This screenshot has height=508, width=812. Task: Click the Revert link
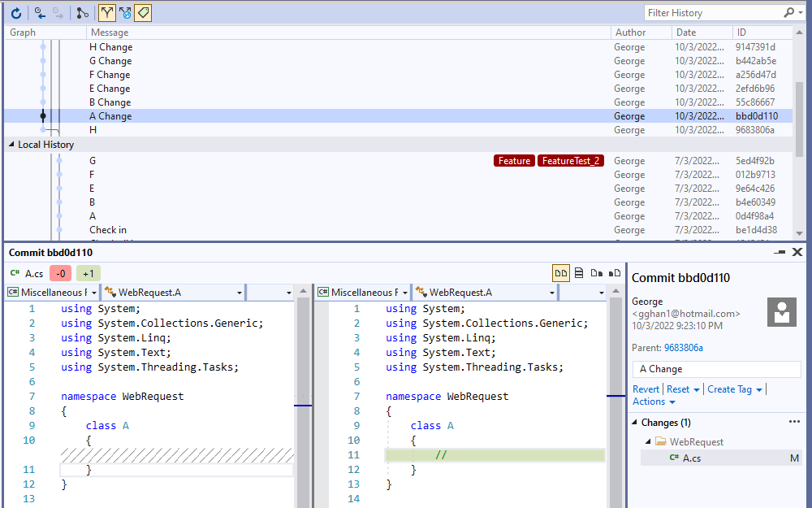(x=646, y=389)
